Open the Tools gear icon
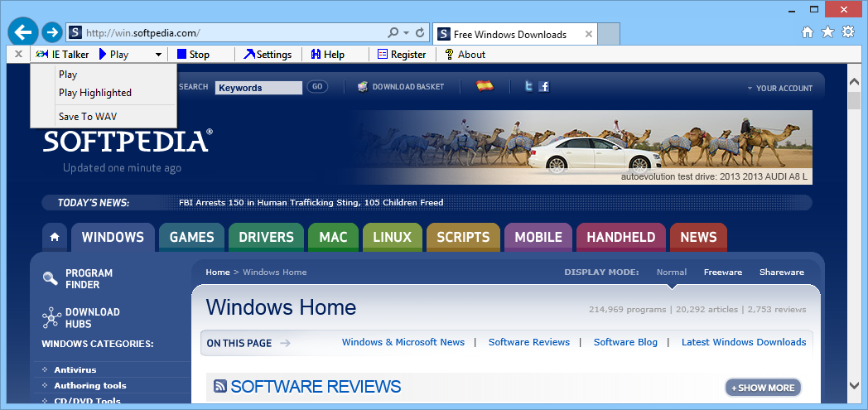 point(848,32)
